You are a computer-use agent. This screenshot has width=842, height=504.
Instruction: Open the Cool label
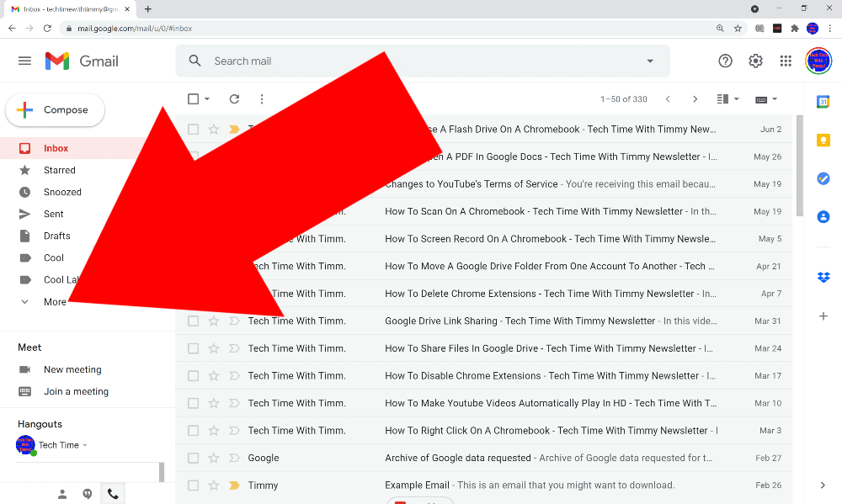pos(54,258)
